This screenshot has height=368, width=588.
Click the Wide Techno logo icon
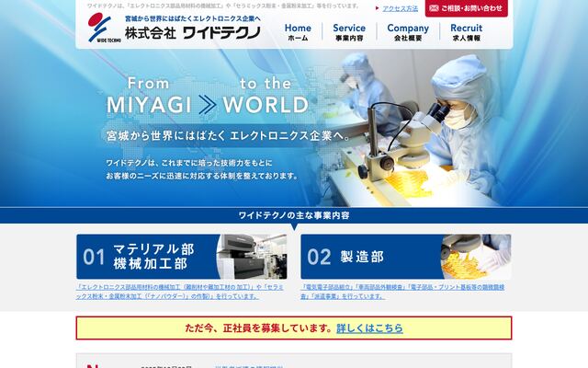[104, 28]
